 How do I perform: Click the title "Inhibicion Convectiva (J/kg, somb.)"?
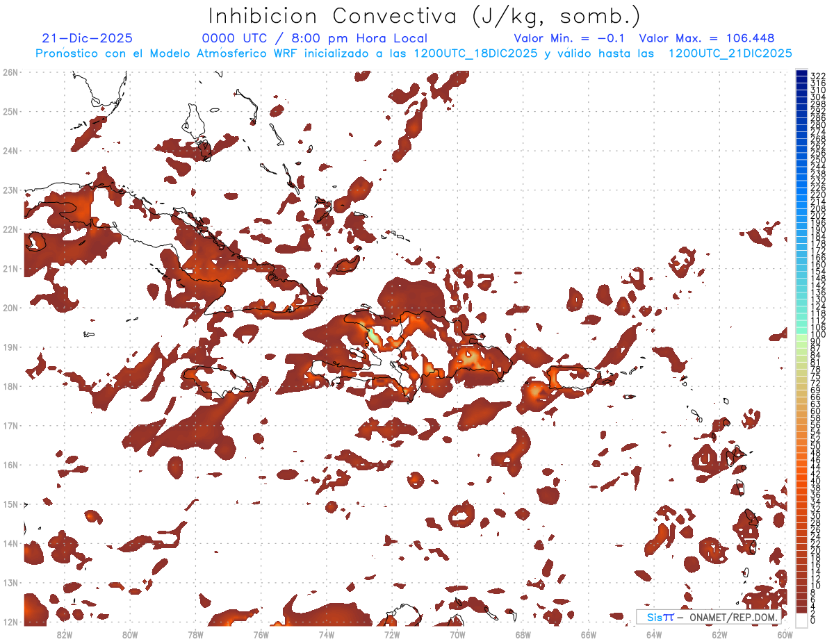point(424,17)
